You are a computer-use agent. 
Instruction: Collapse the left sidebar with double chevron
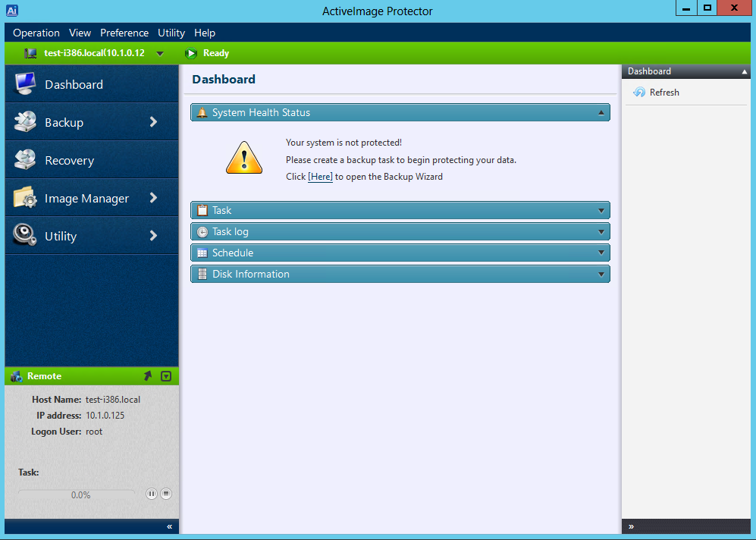click(169, 526)
